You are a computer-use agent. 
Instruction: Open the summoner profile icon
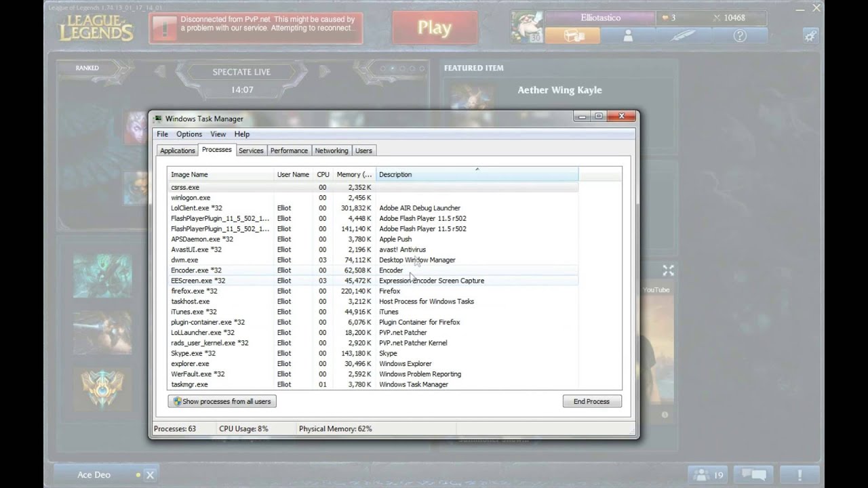[x=628, y=36]
